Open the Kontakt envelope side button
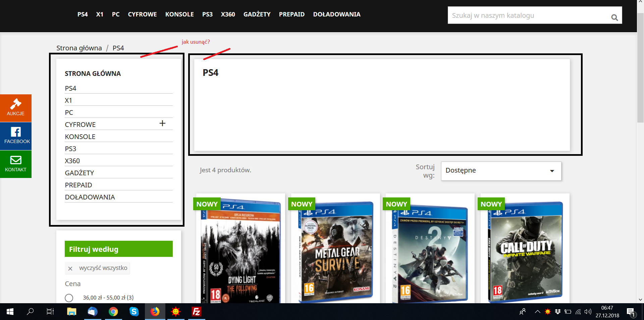 16,164
